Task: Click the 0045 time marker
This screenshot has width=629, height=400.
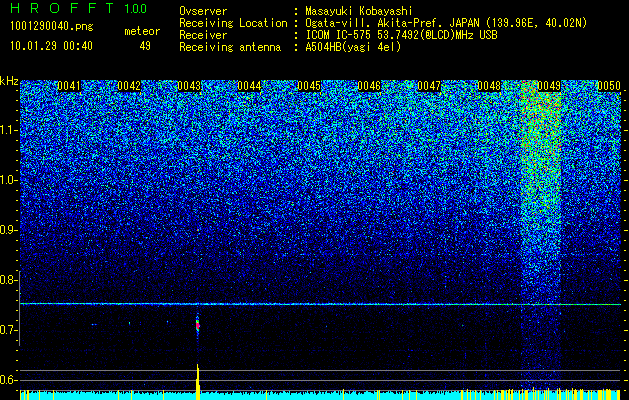Action: [309, 86]
